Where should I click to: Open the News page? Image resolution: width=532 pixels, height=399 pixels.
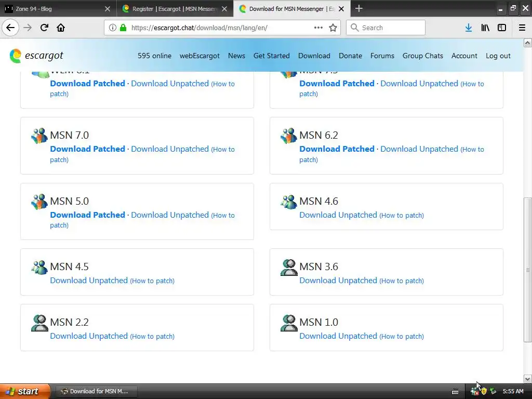click(236, 56)
